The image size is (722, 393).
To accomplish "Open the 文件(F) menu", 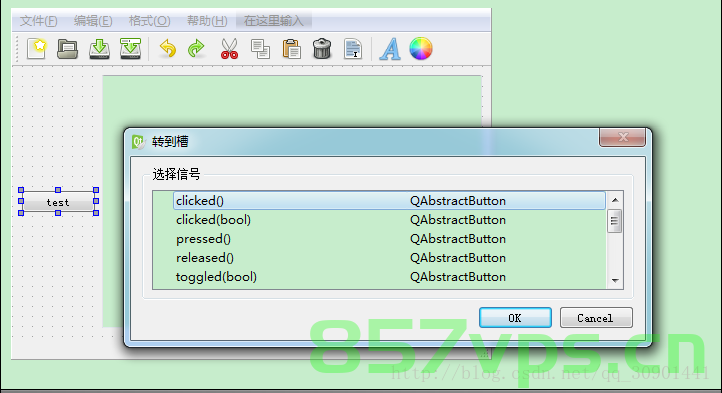I will (x=39, y=21).
